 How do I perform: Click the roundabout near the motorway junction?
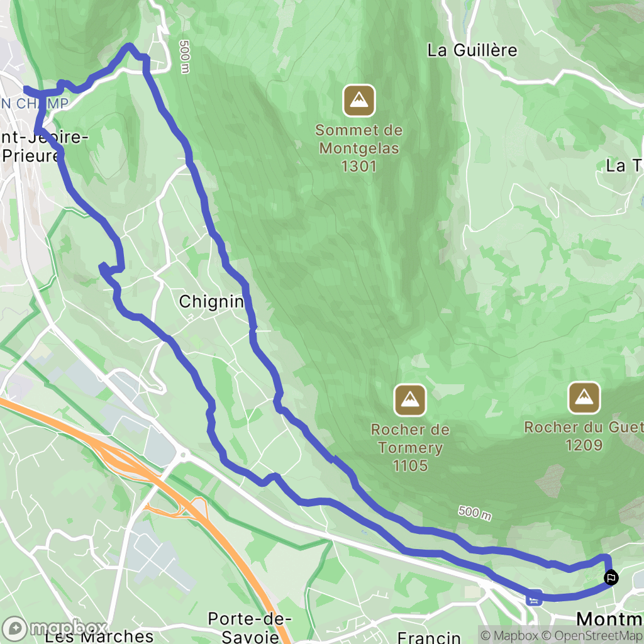click(x=183, y=454)
